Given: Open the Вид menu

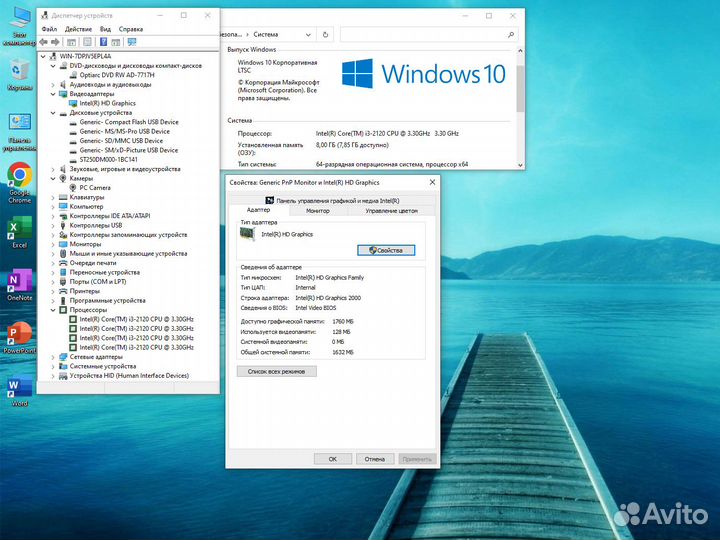Looking at the screenshot, I should click(x=106, y=29).
